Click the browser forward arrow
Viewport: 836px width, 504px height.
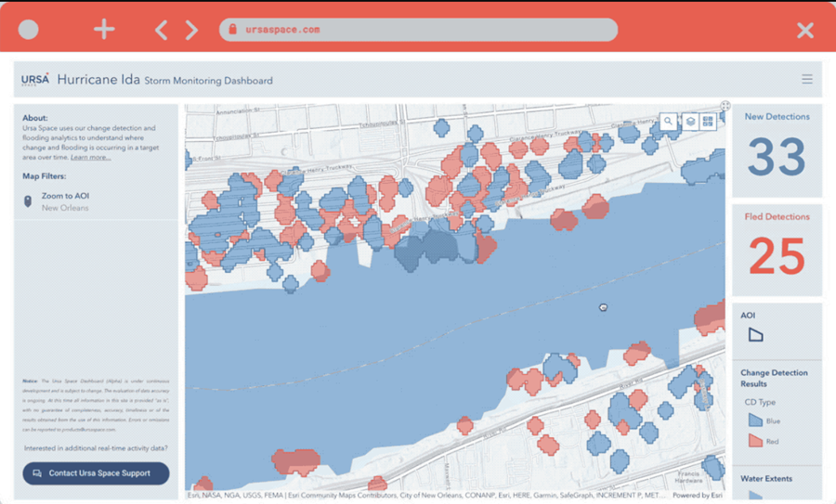click(191, 30)
